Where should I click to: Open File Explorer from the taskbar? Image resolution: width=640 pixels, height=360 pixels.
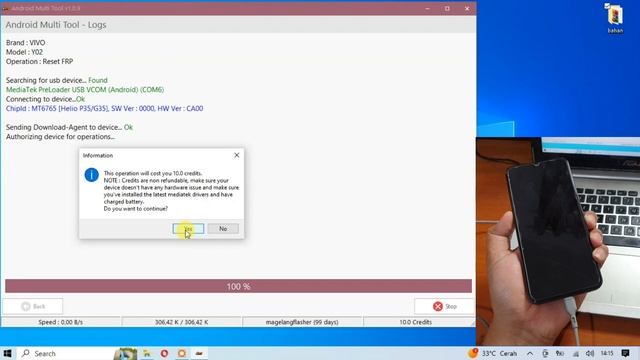[147, 353]
